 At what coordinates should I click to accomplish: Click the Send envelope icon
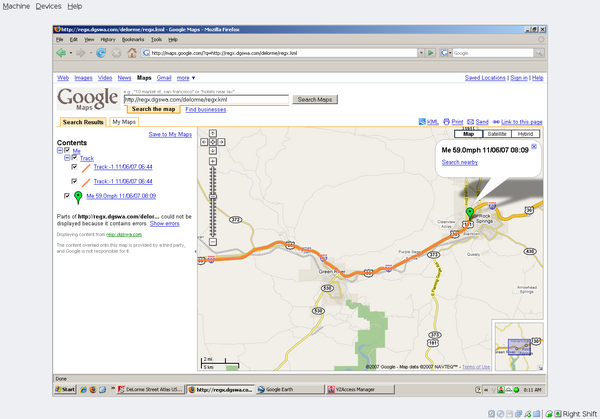471,122
